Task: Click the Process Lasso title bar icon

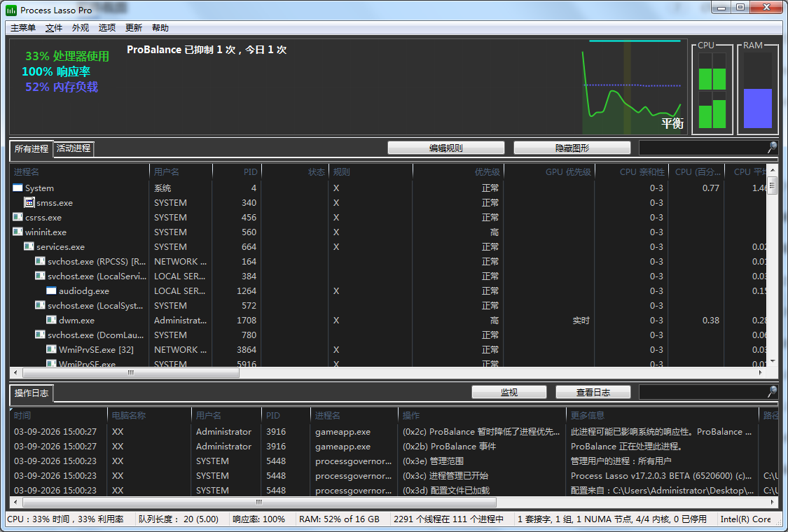Action: coord(11,10)
